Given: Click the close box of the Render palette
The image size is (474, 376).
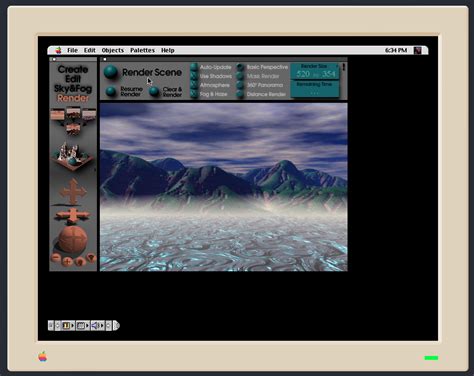Looking at the screenshot, I should (x=105, y=59).
